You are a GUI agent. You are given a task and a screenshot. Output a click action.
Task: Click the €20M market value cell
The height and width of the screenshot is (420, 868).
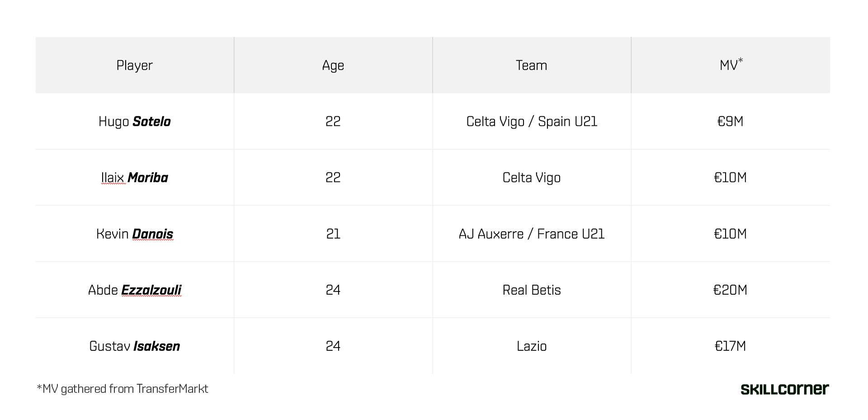[x=730, y=290]
